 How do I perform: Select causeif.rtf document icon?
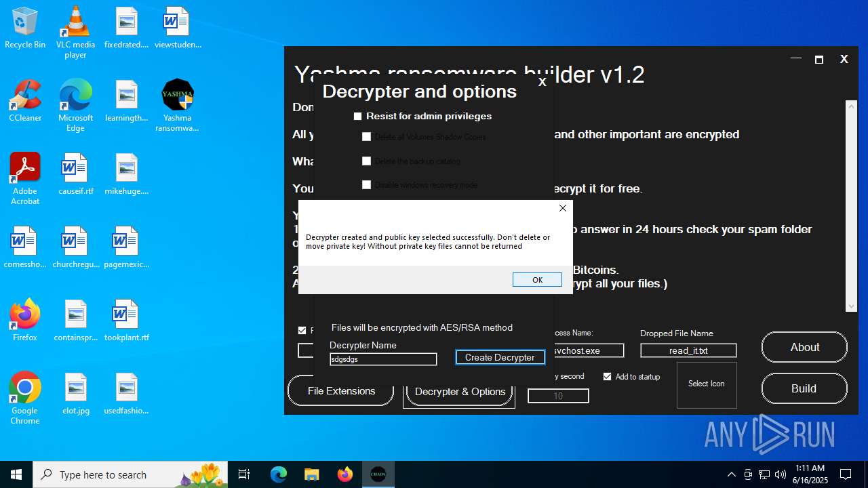click(x=75, y=174)
